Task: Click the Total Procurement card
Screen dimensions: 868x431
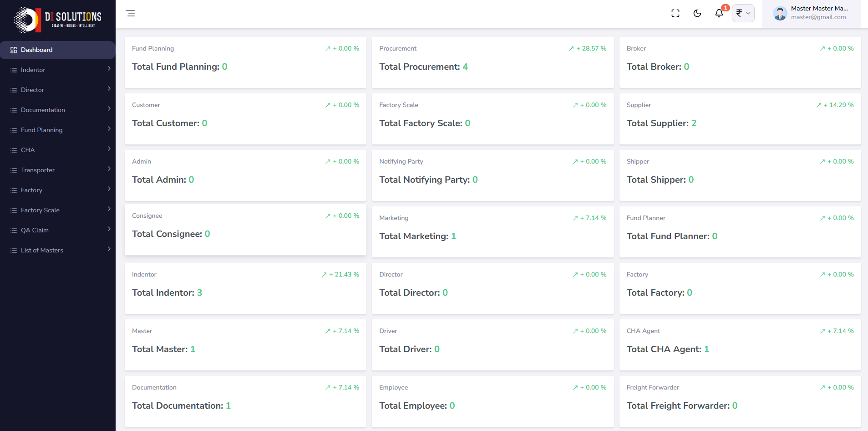Action: (x=492, y=62)
